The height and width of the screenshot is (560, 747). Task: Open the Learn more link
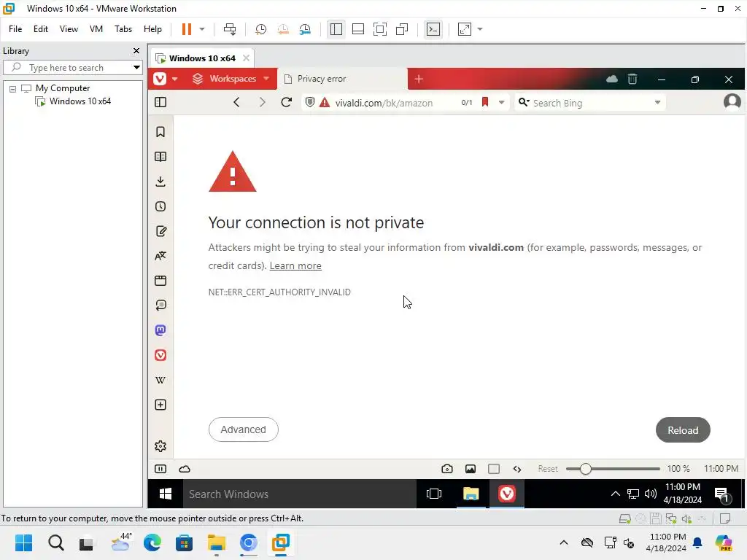coord(295,265)
